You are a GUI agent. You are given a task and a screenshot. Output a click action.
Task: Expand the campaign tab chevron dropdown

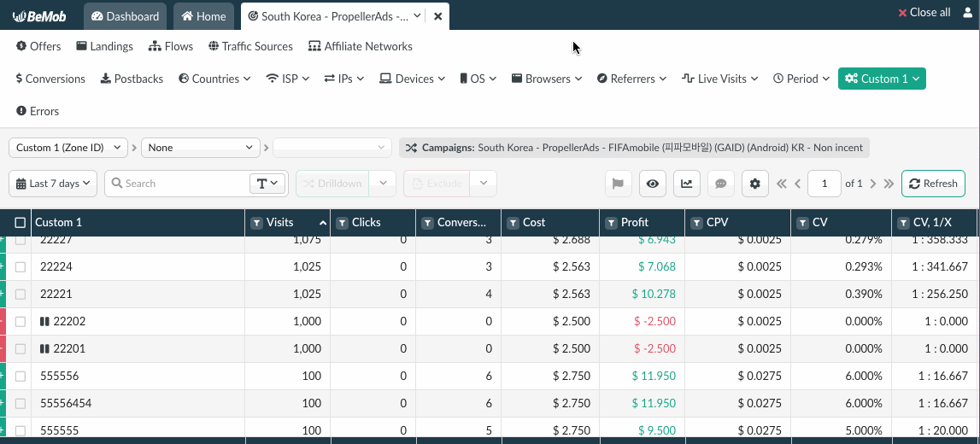[418, 16]
